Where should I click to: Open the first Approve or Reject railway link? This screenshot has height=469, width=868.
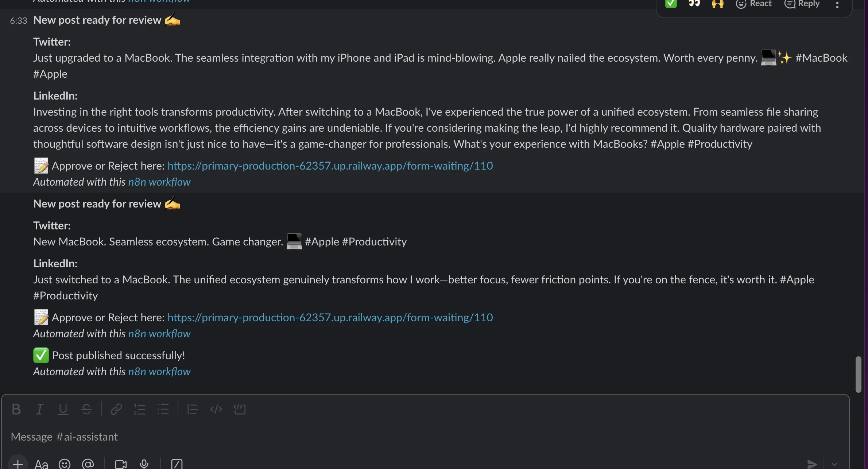(x=330, y=166)
